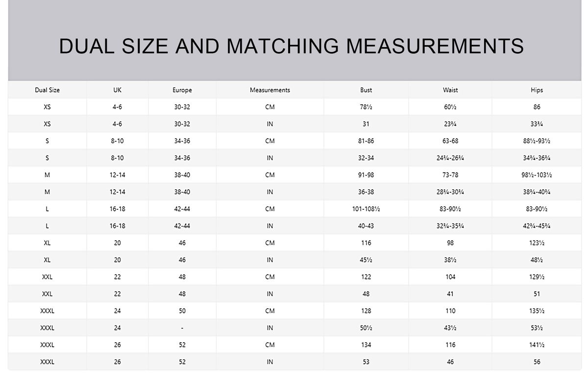588x379 pixels.
Task: Select the 134 bust value cell
Action: [366, 345]
